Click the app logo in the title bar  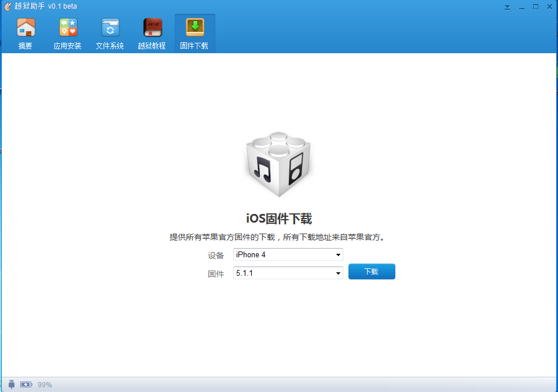pyautogui.click(x=8, y=6)
